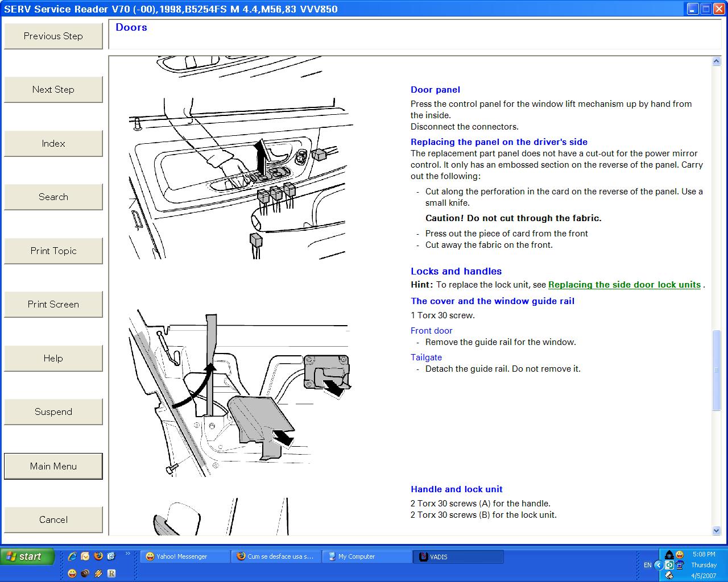Click the 'Front door' subheading
The image size is (728, 582).
click(432, 331)
